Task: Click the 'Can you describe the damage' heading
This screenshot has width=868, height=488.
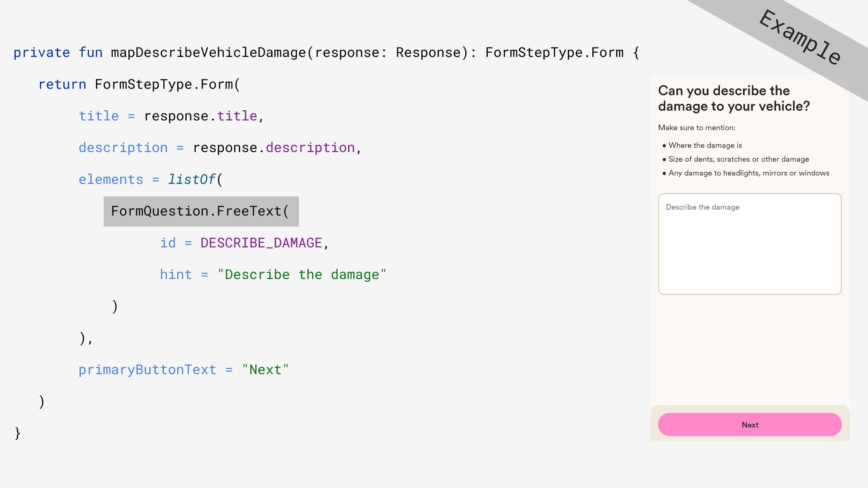Action: pyautogui.click(x=733, y=98)
